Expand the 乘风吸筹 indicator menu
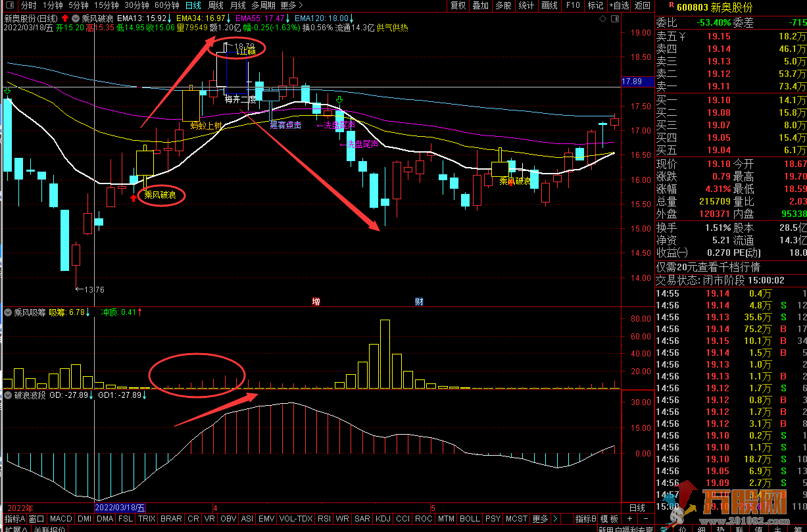The width and height of the screenshot is (807, 532). (x=8, y=312)
